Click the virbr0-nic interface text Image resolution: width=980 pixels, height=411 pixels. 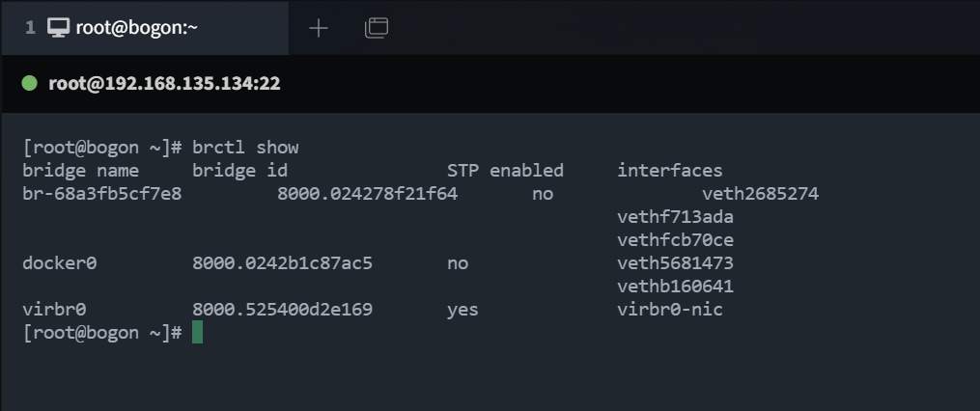pyautogui.click(x=670, y=309)
